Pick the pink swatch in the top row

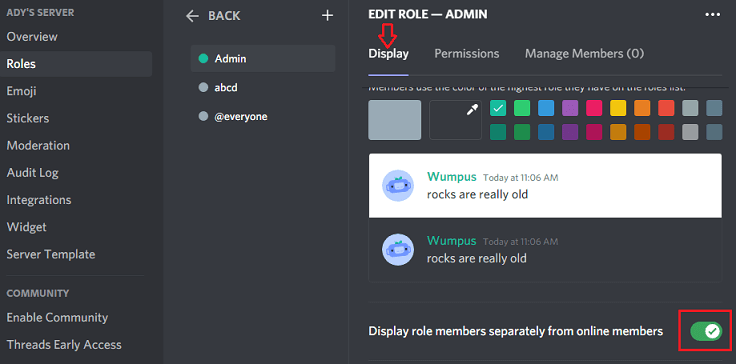pyautogui.click(x=594, y=108)
